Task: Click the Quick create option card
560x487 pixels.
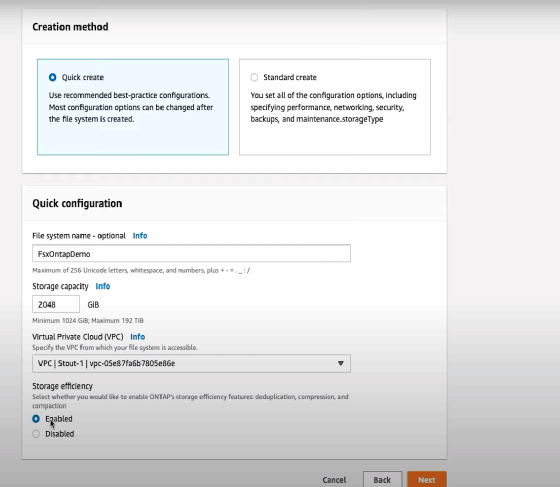Action: [133, 107]
